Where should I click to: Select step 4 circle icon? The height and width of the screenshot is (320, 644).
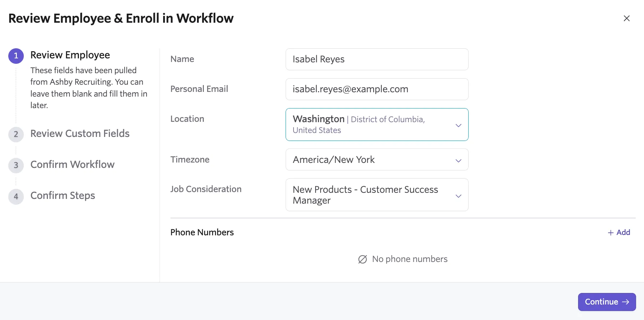[x=16, y=196]
